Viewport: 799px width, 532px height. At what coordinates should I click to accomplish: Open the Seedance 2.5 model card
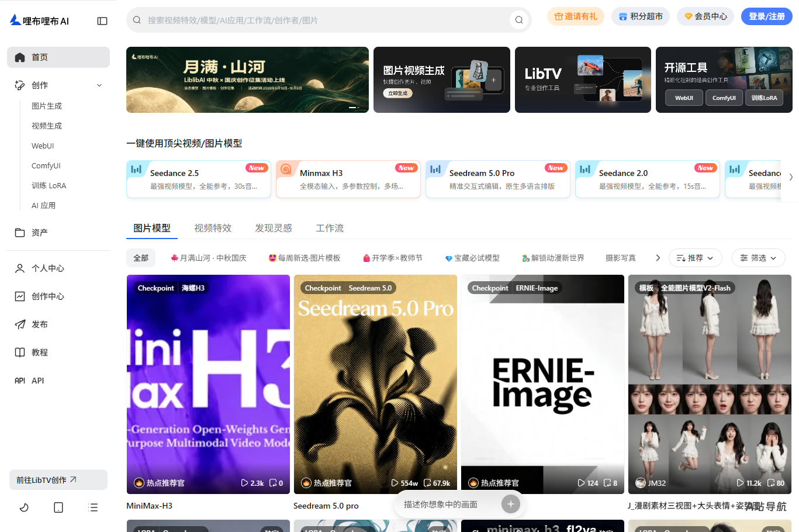coord(199,179)
